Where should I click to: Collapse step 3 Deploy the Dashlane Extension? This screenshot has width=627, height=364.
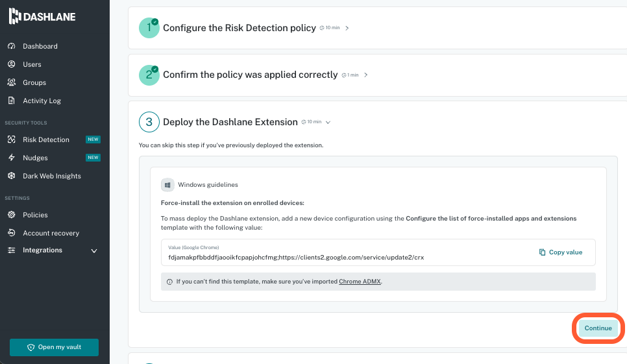(x=328, y=122)
